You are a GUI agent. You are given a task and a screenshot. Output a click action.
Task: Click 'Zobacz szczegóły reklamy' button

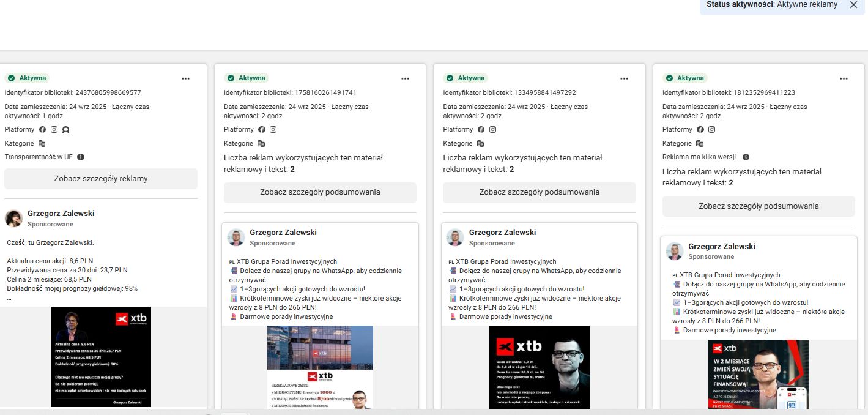101,179
